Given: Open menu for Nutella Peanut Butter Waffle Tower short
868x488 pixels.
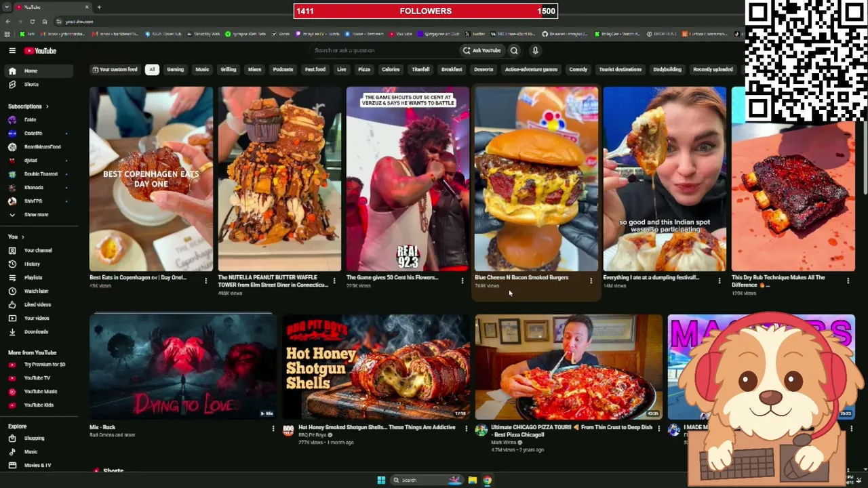Looking at the screenshot, I should pos(334,281).
